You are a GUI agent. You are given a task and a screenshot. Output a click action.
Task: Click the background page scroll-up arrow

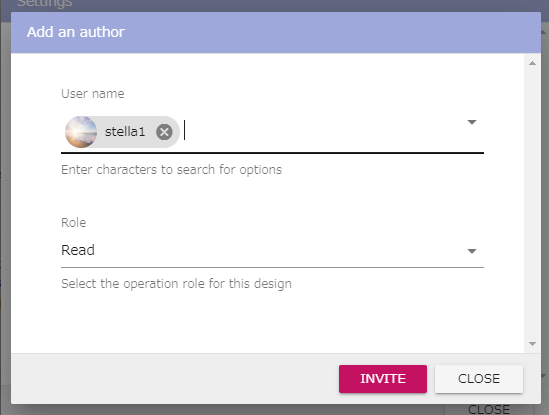tap(543, 32)
